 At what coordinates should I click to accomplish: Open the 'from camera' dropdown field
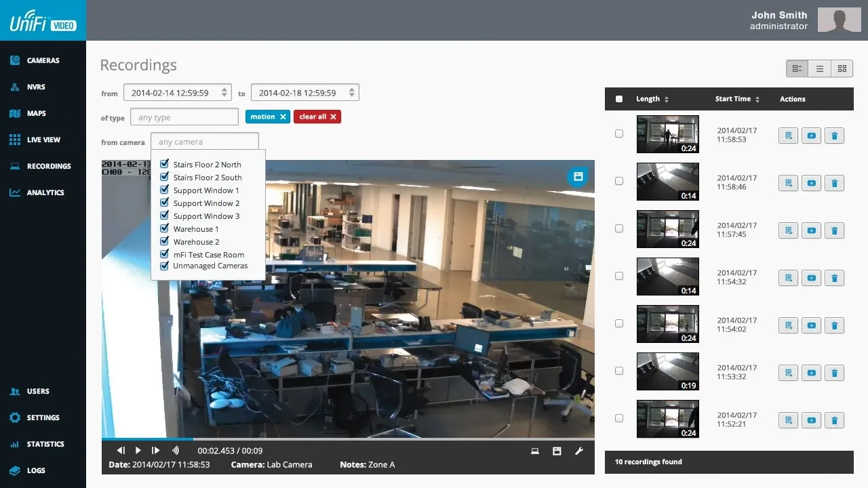204,142
